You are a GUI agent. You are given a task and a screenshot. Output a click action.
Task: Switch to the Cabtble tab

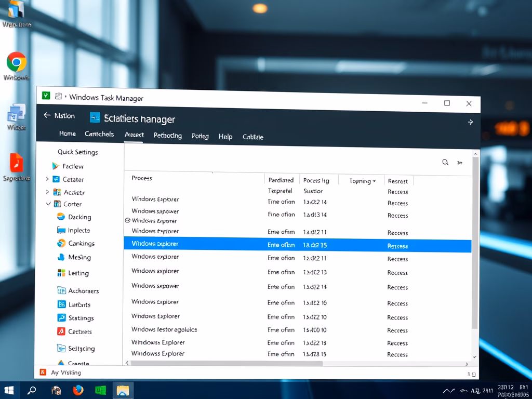[x=253, y=137]
